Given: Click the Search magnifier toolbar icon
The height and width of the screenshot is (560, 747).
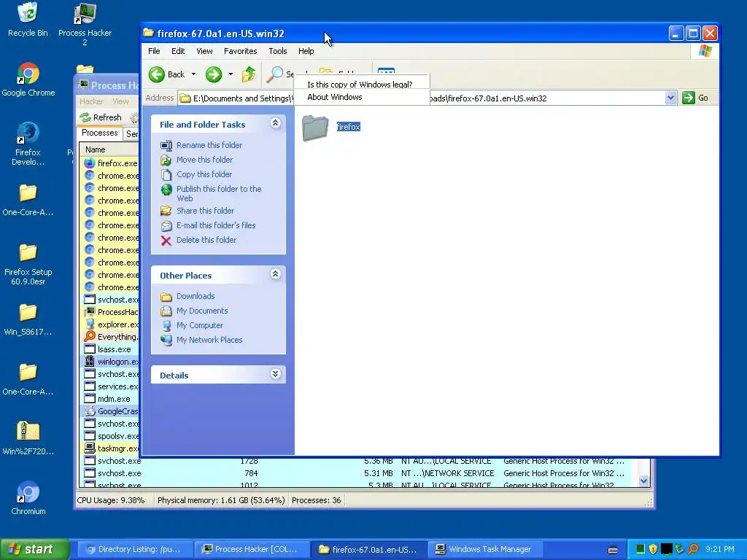Looking at the screenshot, I should coord(275,74).
